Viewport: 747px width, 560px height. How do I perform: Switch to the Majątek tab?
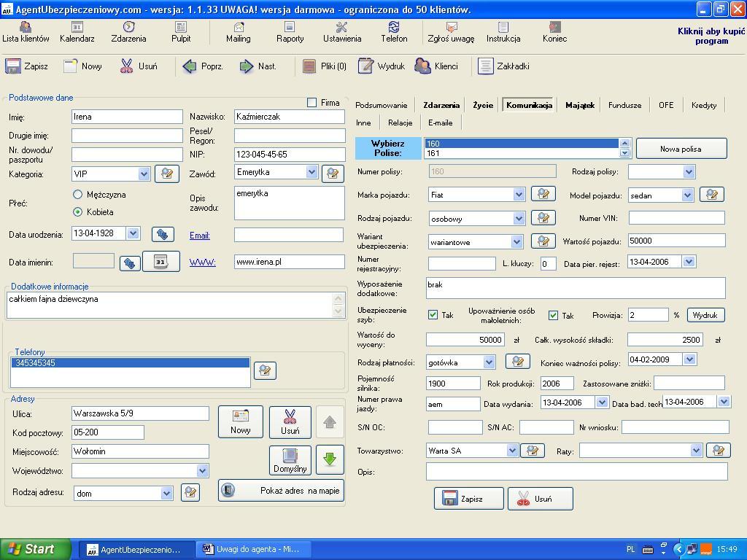[580, 105]
